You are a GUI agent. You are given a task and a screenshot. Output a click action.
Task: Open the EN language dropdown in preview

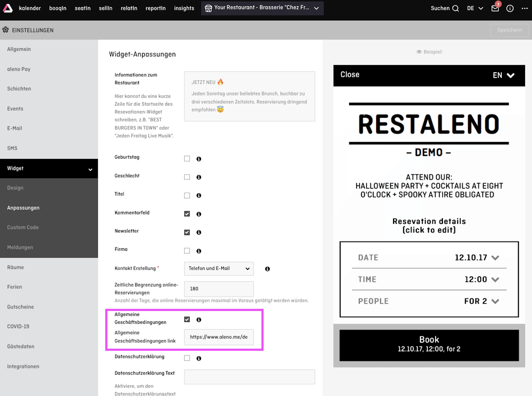(503, 75)
